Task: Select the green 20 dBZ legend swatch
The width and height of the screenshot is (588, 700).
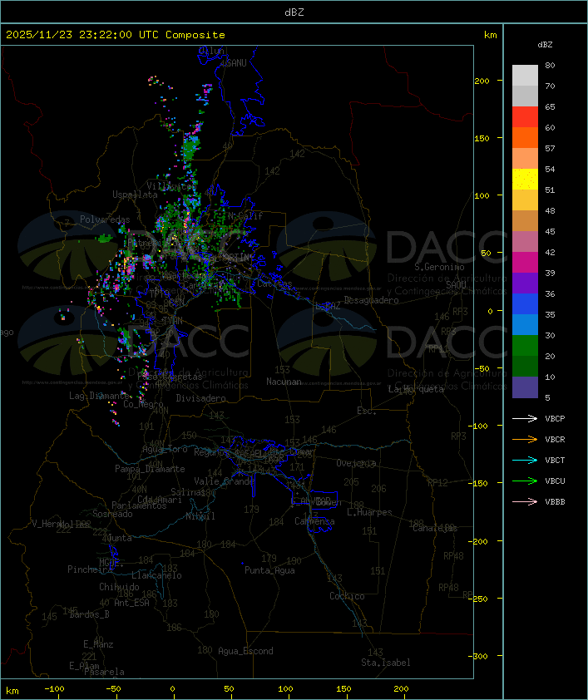Action: (x=525, y=346)
